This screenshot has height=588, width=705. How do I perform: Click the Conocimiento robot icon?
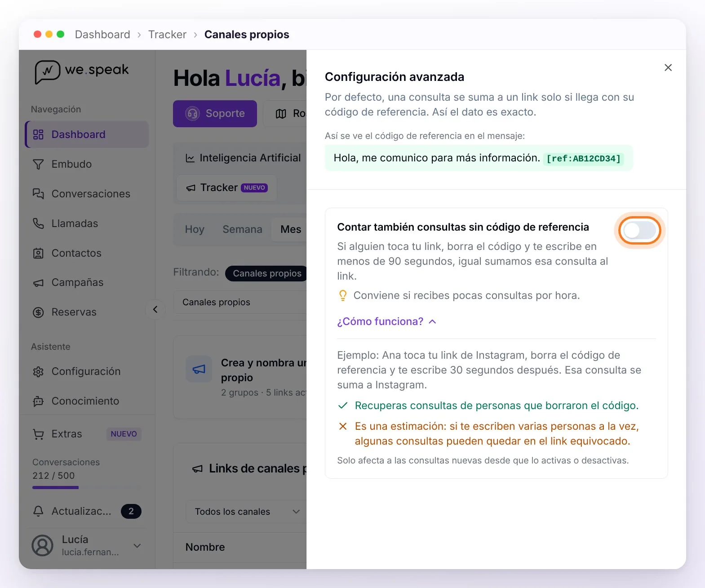tap(38, 401)
